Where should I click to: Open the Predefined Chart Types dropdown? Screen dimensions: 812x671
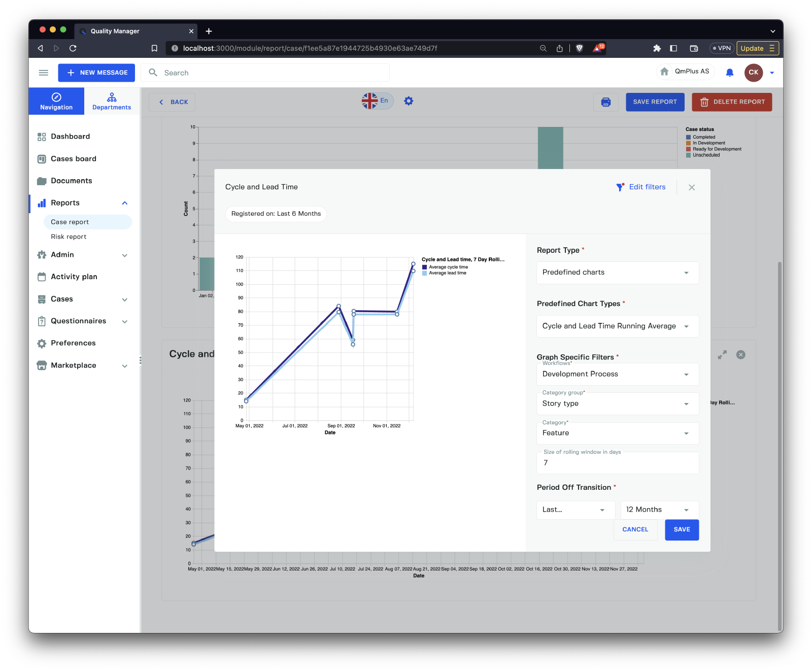coord(617,326)
